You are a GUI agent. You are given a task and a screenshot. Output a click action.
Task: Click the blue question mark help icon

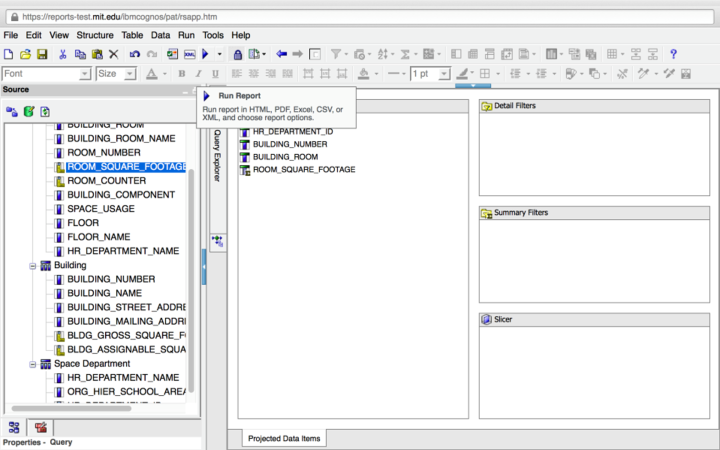(x=673, y=54)
